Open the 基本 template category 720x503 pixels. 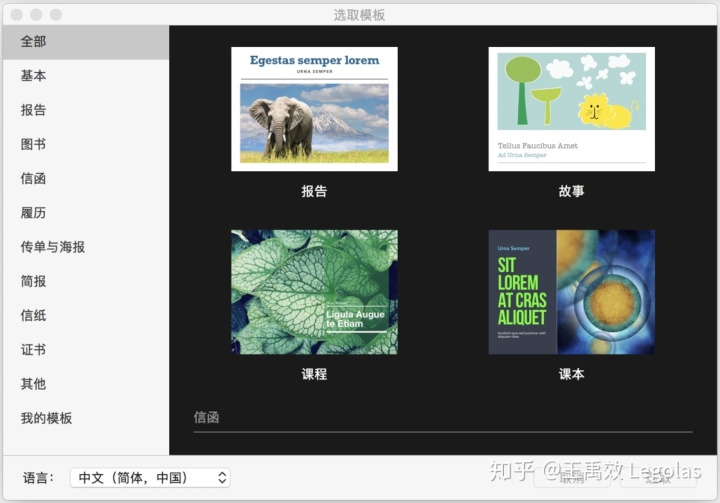click(86, 76)
